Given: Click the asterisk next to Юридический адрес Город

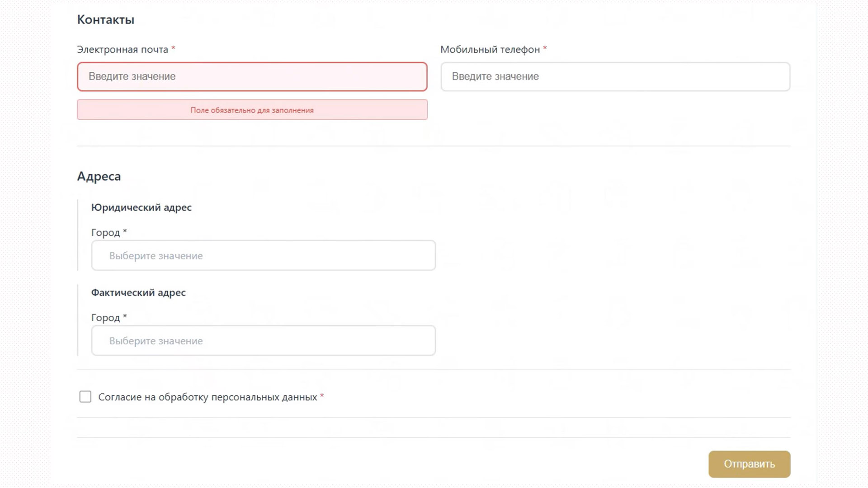Looking at the screenshot, I should pyautogui.click(x=125, y=231).
